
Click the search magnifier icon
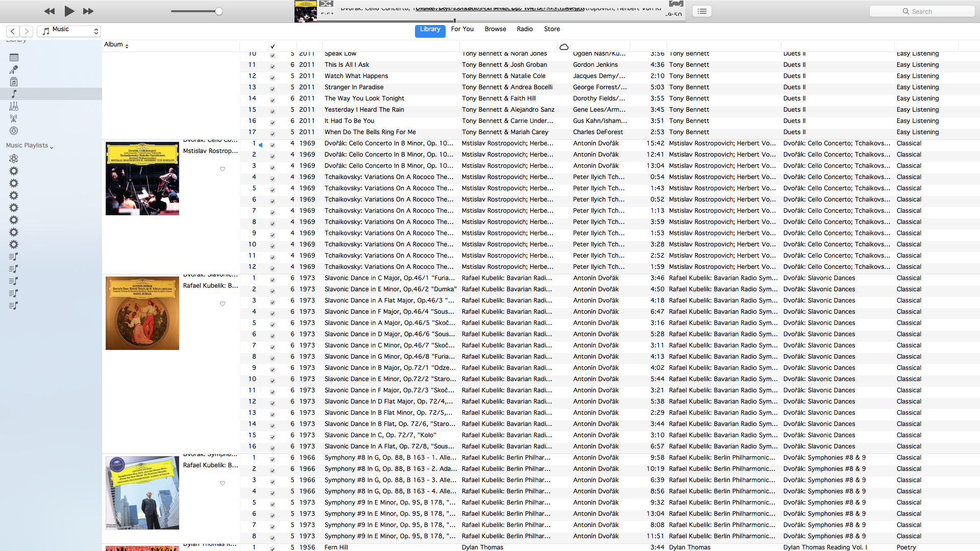click(x=905, y=11)
